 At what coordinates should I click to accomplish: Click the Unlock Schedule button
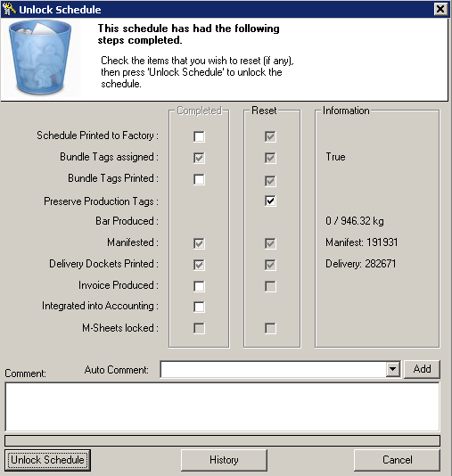click(47, 460)
